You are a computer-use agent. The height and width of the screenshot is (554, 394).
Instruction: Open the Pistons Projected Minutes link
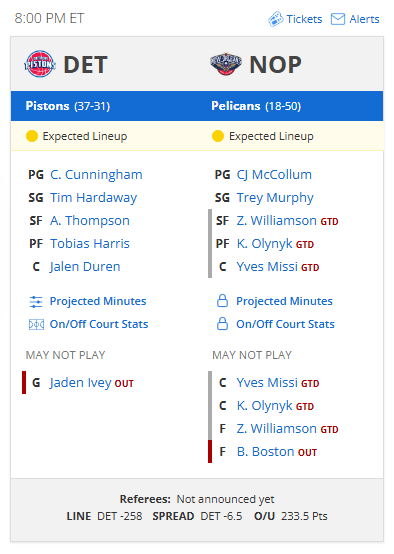98,301
